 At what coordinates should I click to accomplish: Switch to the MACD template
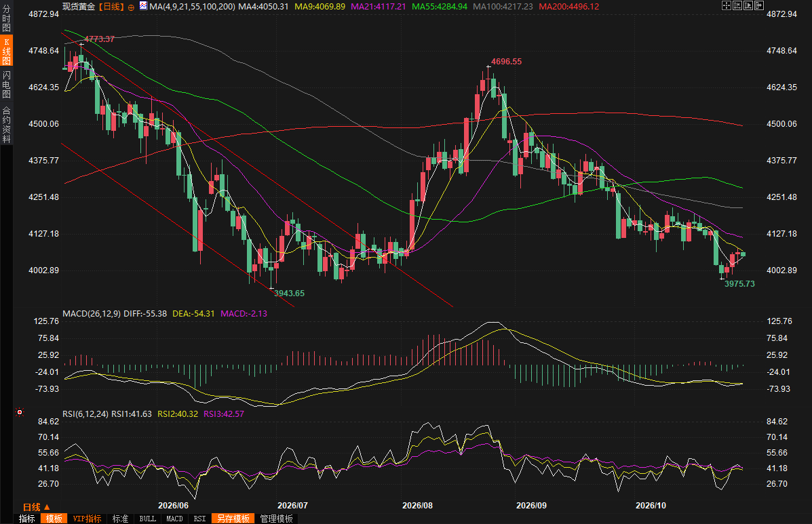[174, 519]
